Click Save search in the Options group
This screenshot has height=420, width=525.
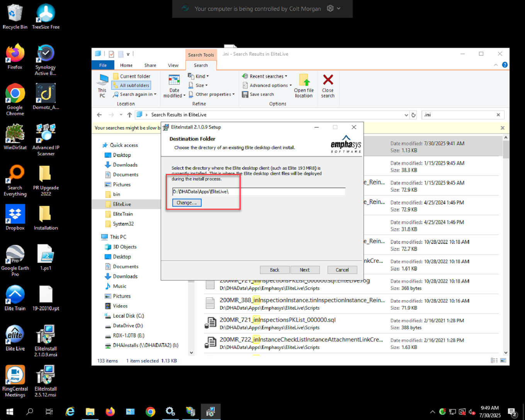pos(258,94)
